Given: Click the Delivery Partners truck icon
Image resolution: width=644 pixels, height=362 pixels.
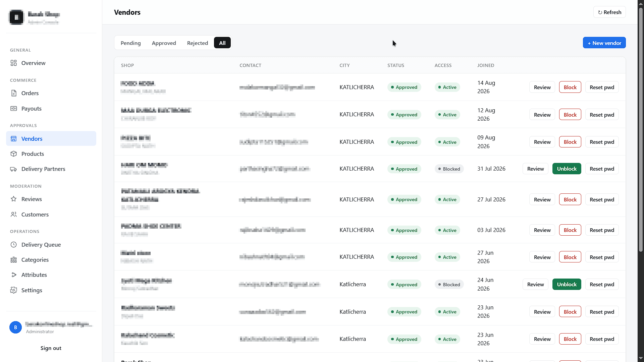Looking at the screenshot, I should coord(14,169).
